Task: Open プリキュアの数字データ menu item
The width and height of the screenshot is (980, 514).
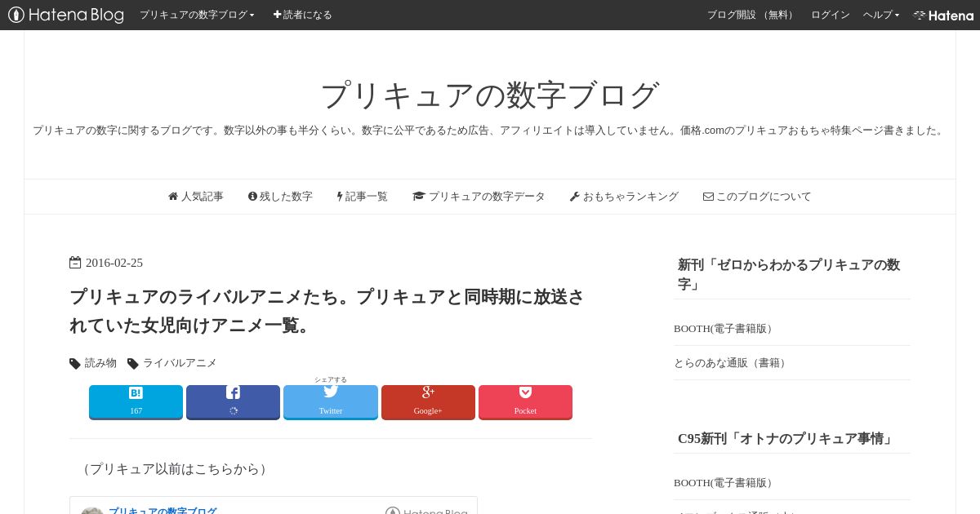Action: coord(479,197)
